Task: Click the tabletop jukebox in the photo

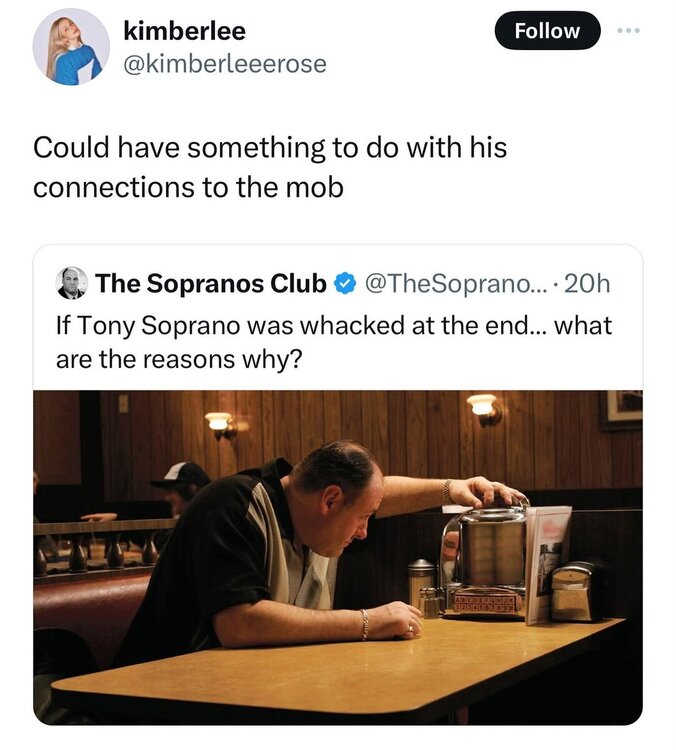Action: pyautogui.click(x=484, y=560)
